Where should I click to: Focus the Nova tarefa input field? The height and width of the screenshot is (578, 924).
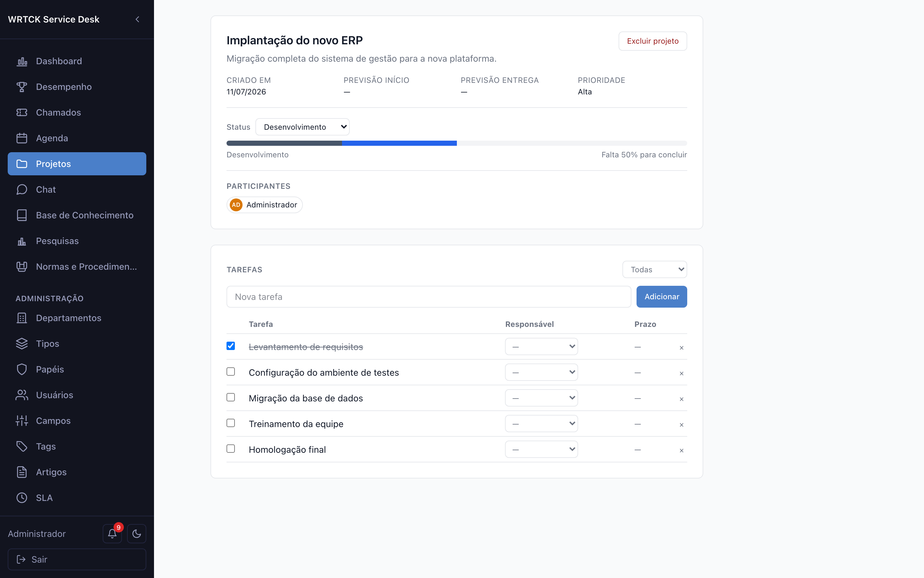click(428, 297)
